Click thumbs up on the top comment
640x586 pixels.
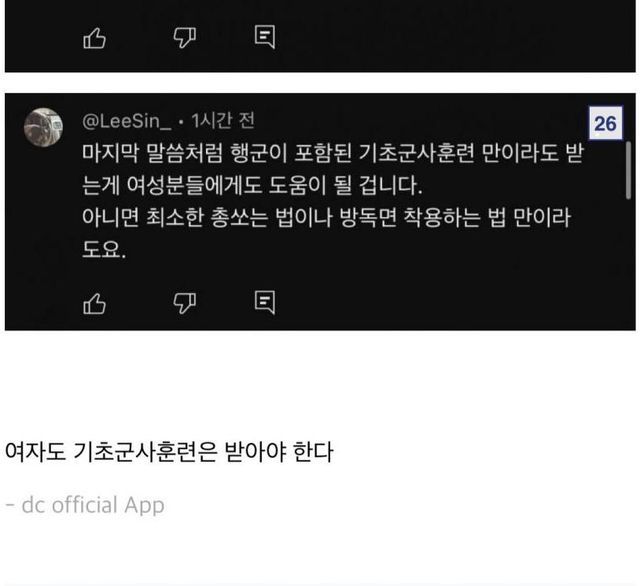95,38
